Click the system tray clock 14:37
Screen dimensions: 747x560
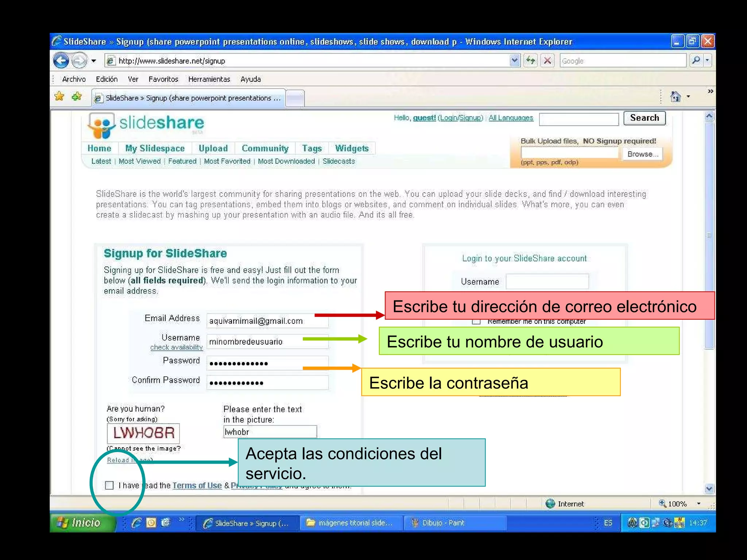[x=698, y=523]
